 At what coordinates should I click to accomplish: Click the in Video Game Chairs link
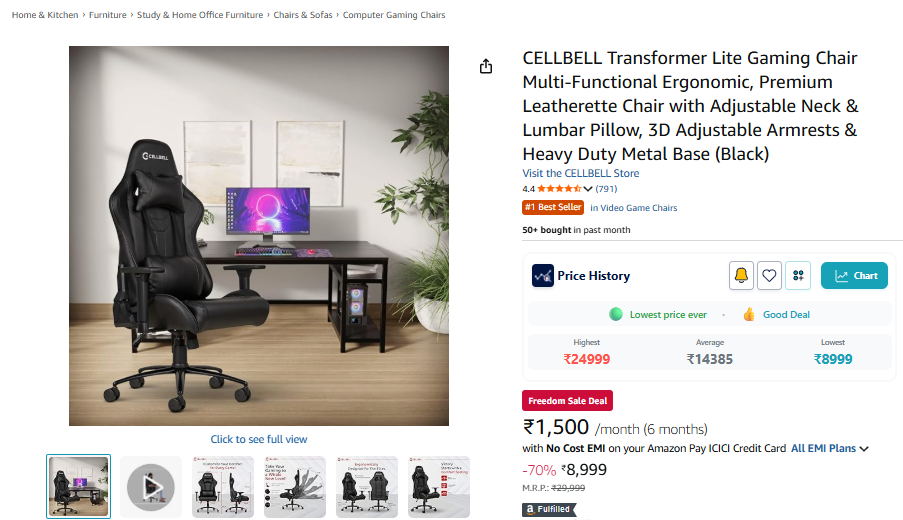(633, 208)
